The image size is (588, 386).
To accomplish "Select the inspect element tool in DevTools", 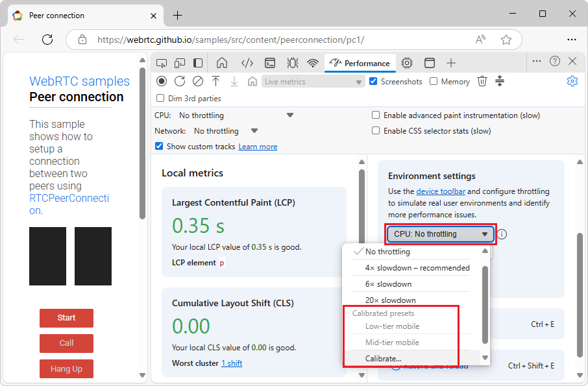I will click(161, 63).
